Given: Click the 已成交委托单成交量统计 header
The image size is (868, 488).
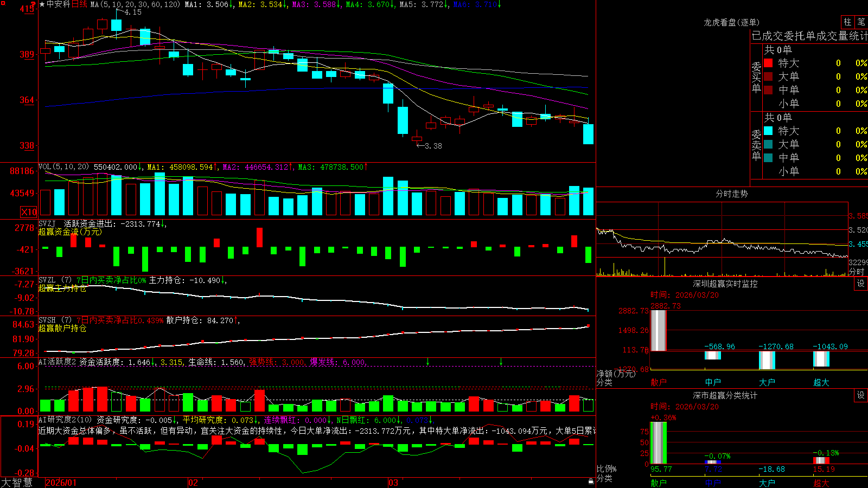Looking at the screenshot, I should click(x=809, y=36).
